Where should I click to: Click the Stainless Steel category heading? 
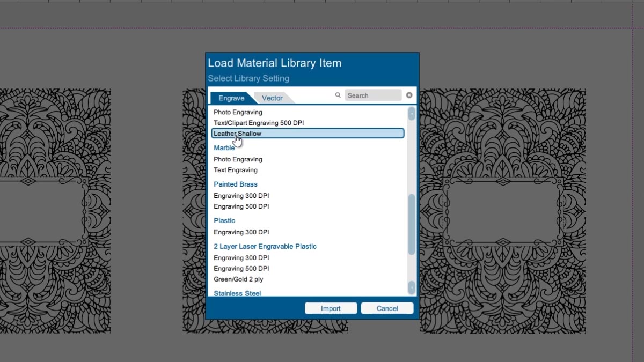point(237,293)
